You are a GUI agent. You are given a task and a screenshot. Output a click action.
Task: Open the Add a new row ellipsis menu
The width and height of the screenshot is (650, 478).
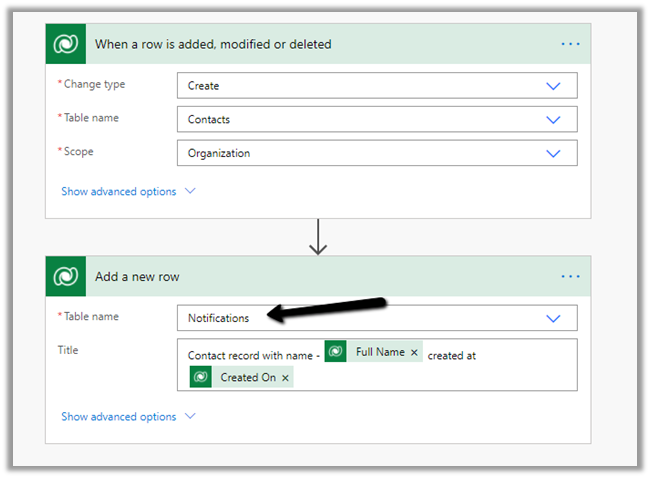pos(570,276)
